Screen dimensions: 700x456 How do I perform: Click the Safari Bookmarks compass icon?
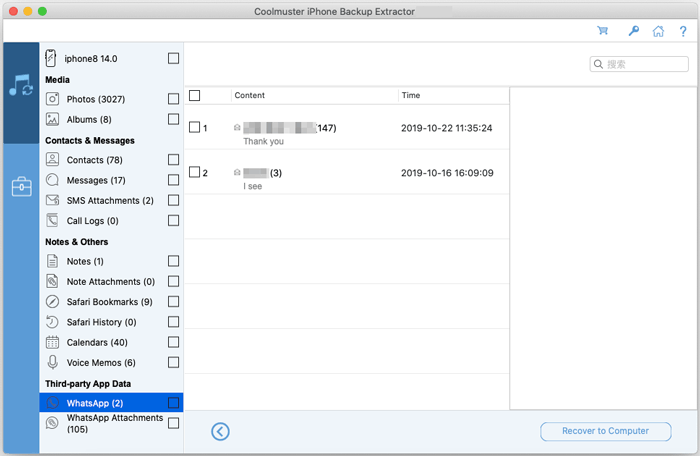pyautogui.click(x=52, y=301)
